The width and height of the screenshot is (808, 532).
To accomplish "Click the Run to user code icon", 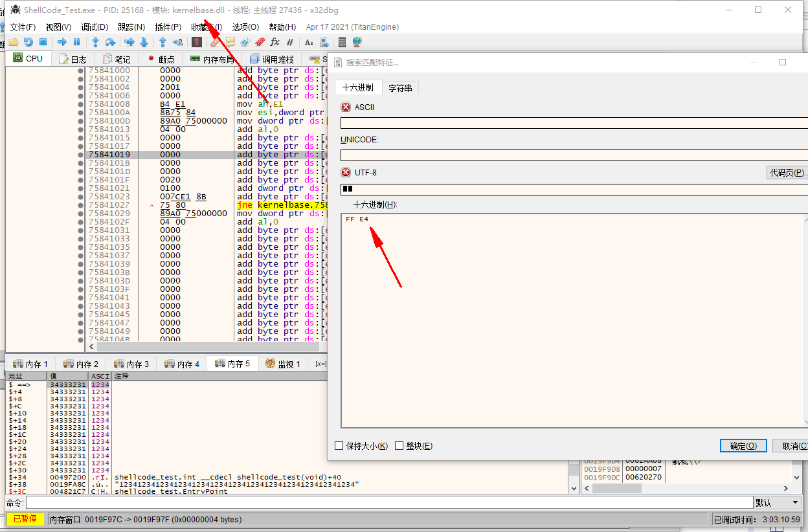I will point(177,42).
